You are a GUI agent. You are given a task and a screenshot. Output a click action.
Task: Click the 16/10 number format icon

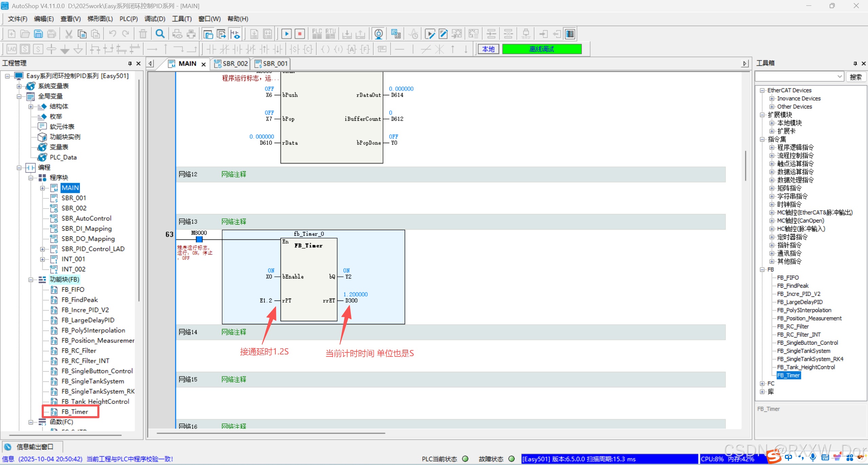pos(396,34)
